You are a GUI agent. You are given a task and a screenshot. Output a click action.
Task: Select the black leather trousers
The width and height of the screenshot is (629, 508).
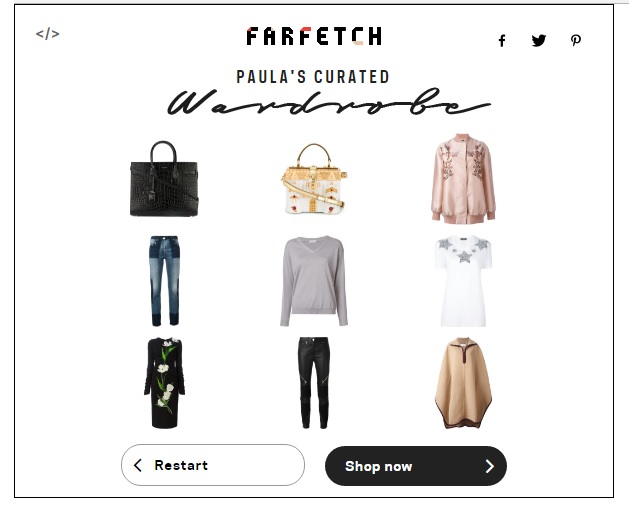pos(314,383)
